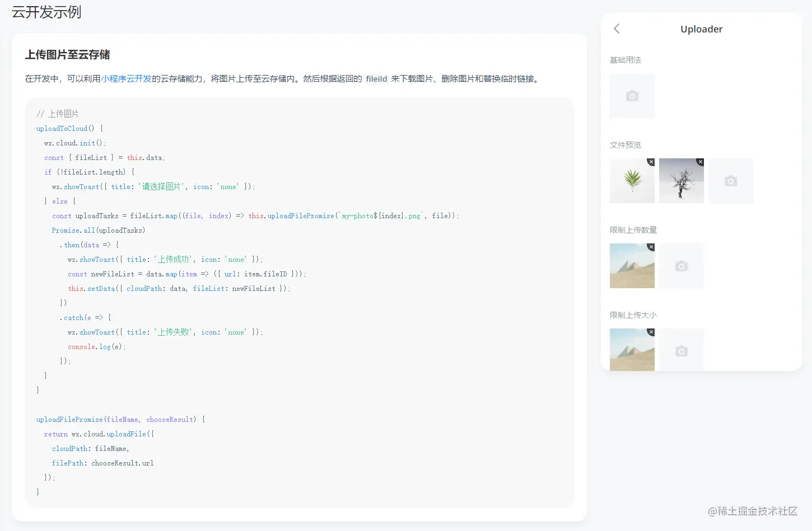812x531 pixels.
Task: Open the pyramid thumbnail under 限制上传大小
Action: point(631,351)
